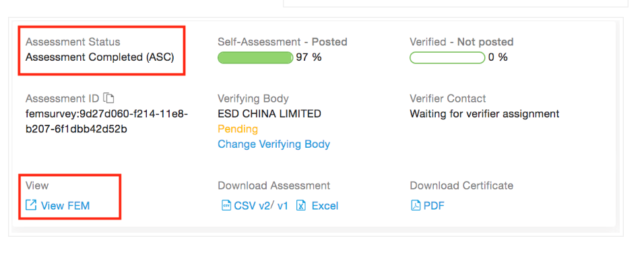This screenshot has width=644, height=253.
Task: Click the 97 % self-assessment score
Action: pos(309,57)
